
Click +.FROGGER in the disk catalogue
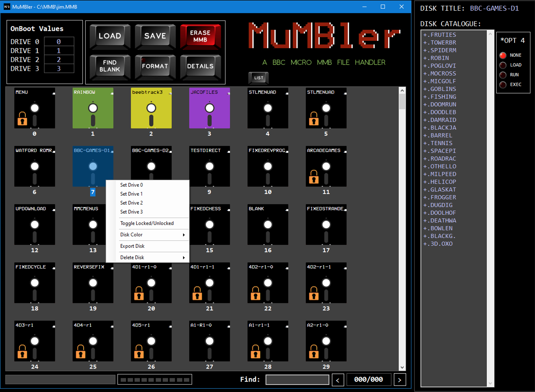(x=440, y=197)
